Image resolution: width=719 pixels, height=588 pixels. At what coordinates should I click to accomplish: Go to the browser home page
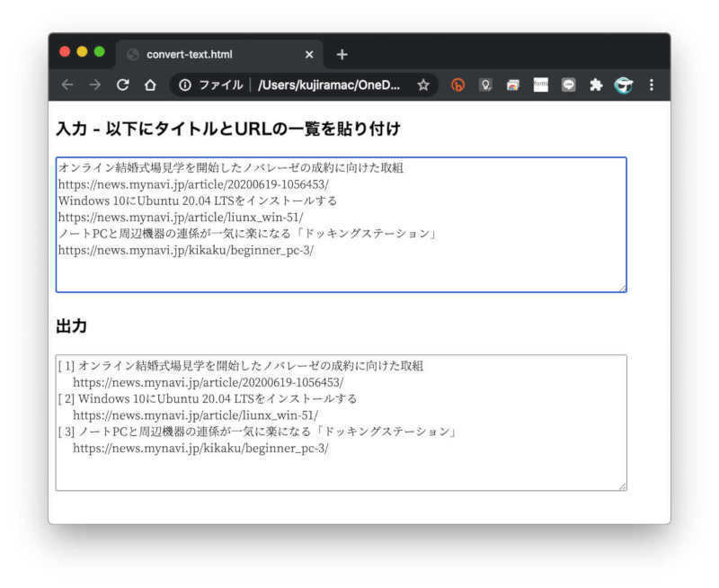(150, 85)
